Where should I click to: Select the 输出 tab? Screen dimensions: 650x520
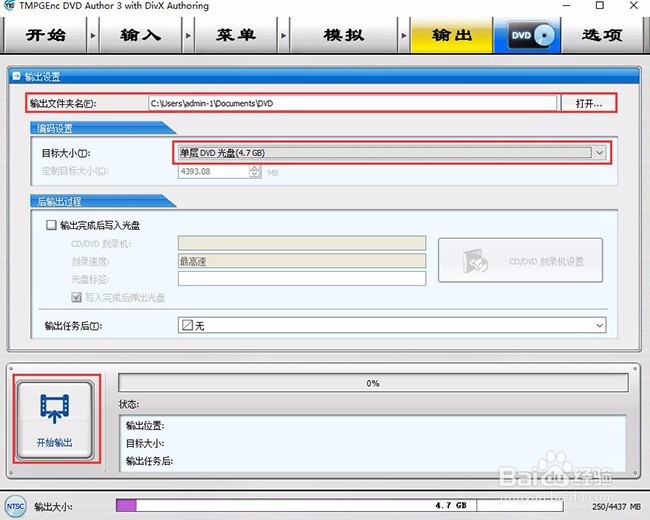tap(451, 35)
